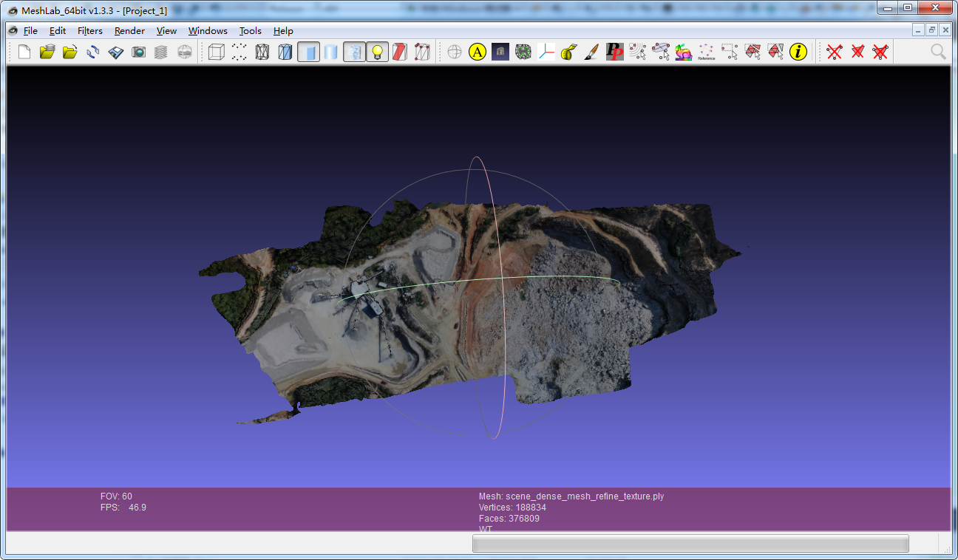
Task: Open the Render menu
Action: coord(129,31)
